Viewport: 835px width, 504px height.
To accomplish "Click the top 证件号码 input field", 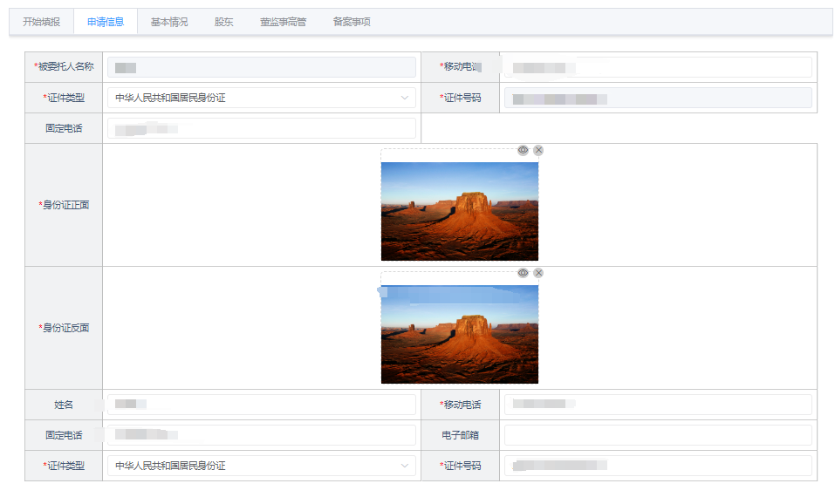I will tap(658, 98).
